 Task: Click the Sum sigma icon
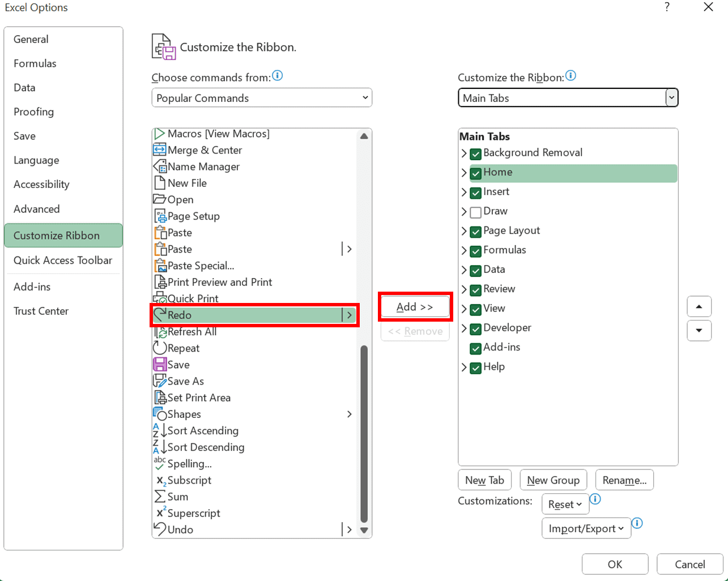tap(160, 497)
